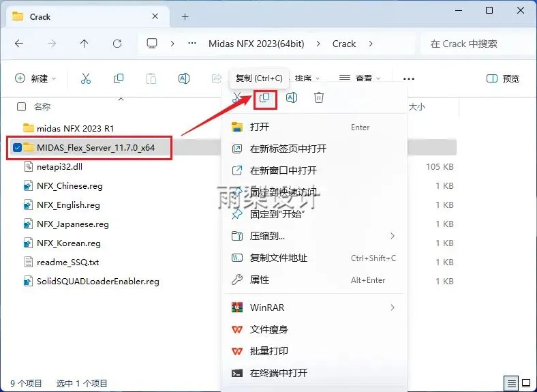537x392 pixels.
Task: Refresh the Crack folder view
Action: 117,44
